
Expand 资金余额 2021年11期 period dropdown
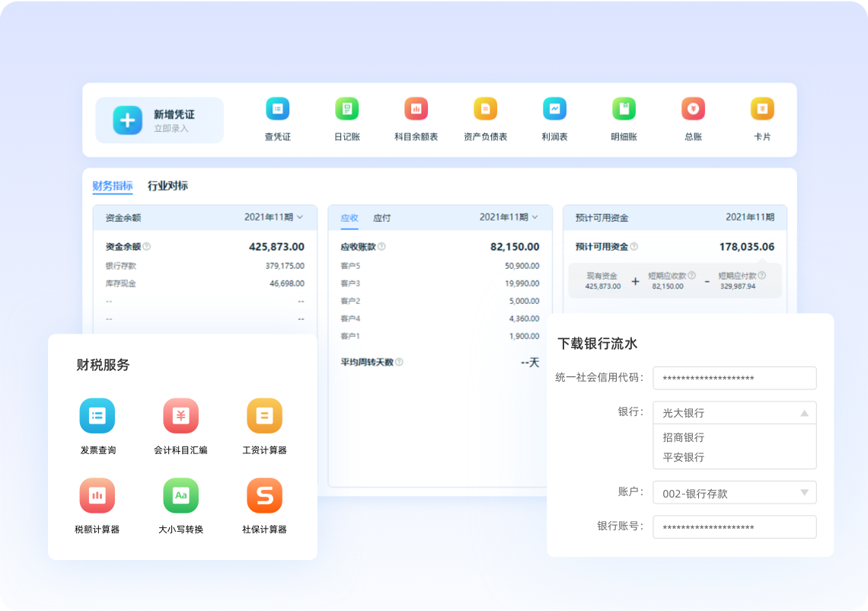[274, 217]
